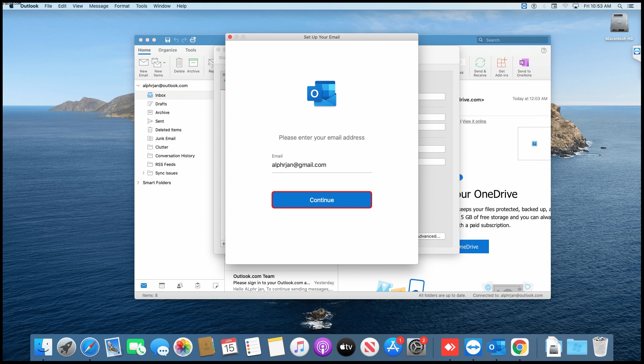This screenshot has height=364, width=644.
Task: Click the Archive icon in the ribbon
Action: tap(193, 65)
